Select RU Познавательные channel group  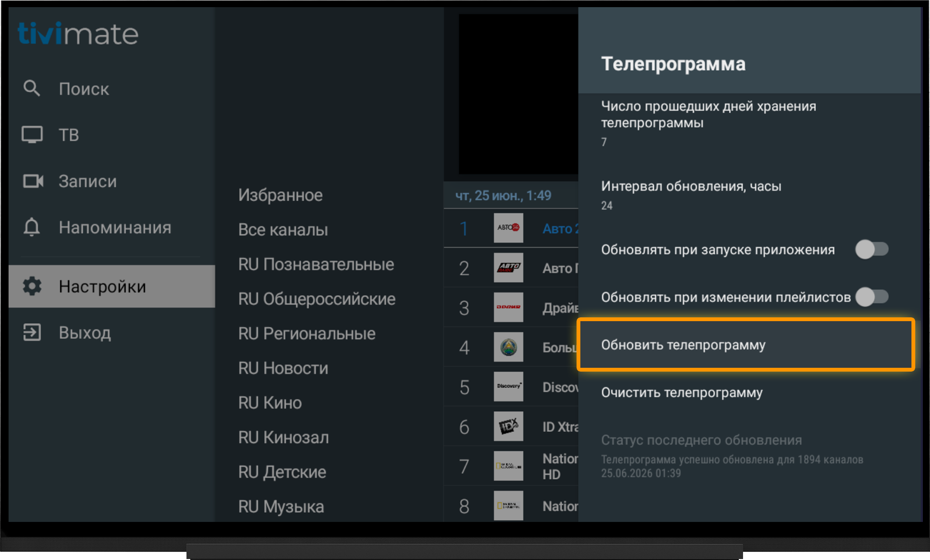316,264
